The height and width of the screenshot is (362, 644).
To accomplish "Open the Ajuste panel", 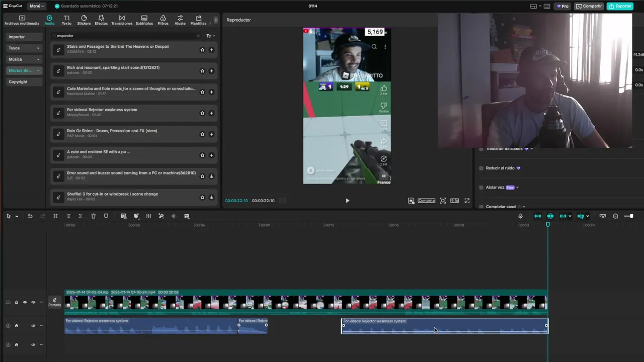I will click(x=180, y=20).
